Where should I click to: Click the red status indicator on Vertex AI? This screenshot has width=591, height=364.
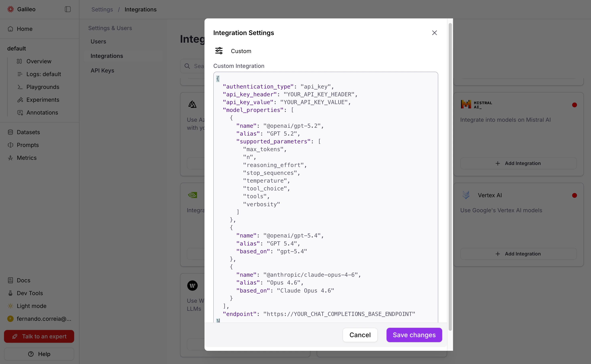574,195
